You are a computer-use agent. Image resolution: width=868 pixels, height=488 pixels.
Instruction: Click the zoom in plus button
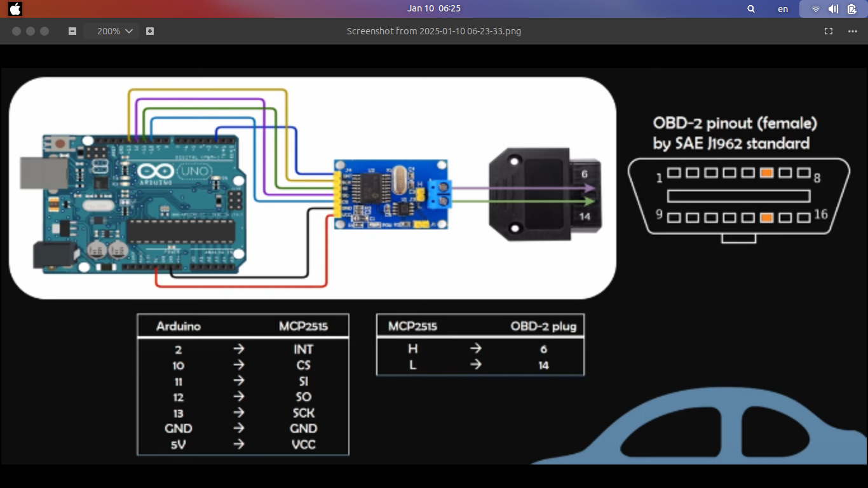(150, 31)
